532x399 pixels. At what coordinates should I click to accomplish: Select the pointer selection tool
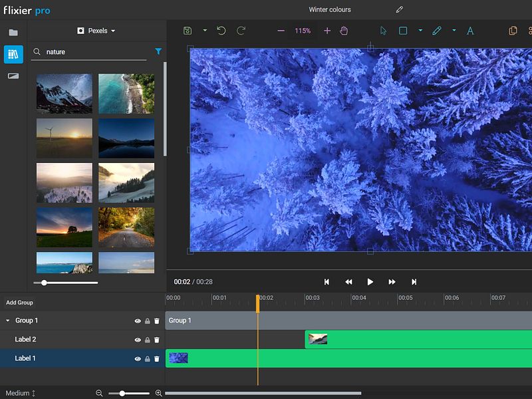click(383, 31)
